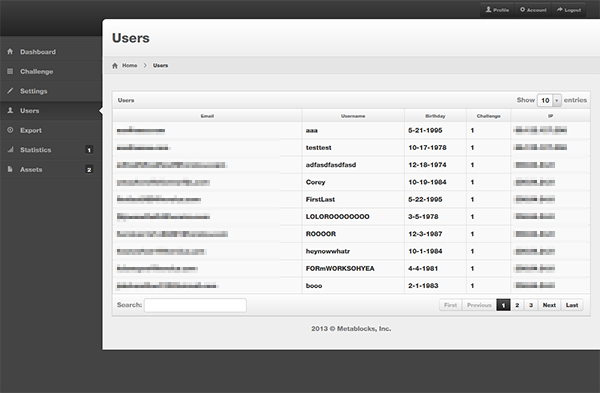Viewport: 600px width, 393px height.
Task: Click username LOLOROOOOOOOO in the table
Action: coord(338,217)
